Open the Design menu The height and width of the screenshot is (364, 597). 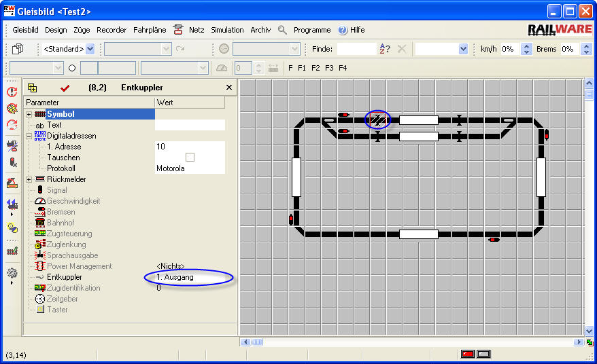[x=56, y=30]
